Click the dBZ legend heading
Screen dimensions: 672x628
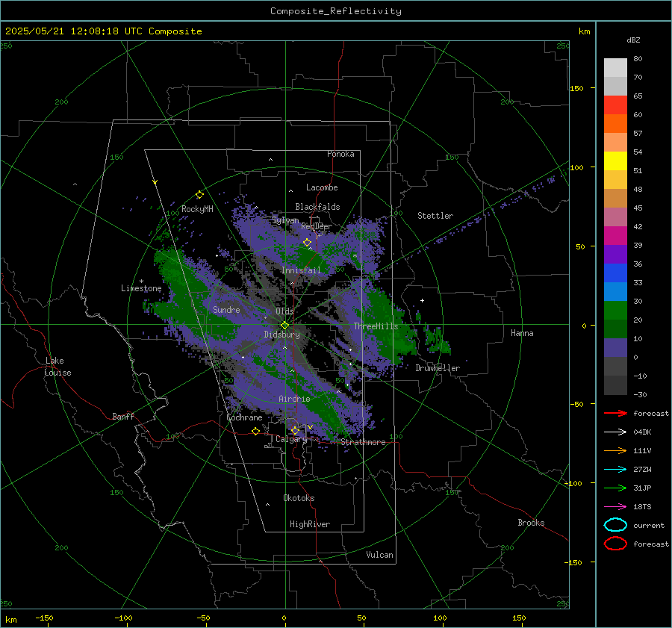point(633,40)
